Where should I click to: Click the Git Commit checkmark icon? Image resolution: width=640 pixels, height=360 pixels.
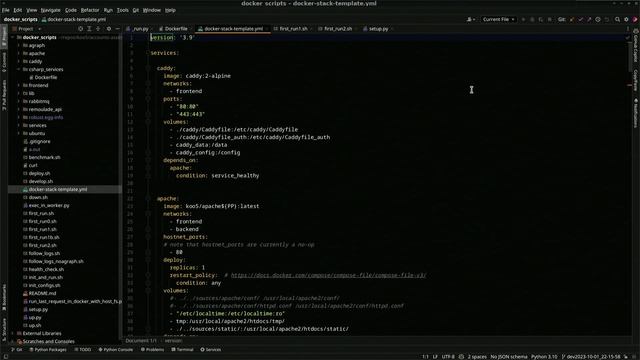[580, 19]
